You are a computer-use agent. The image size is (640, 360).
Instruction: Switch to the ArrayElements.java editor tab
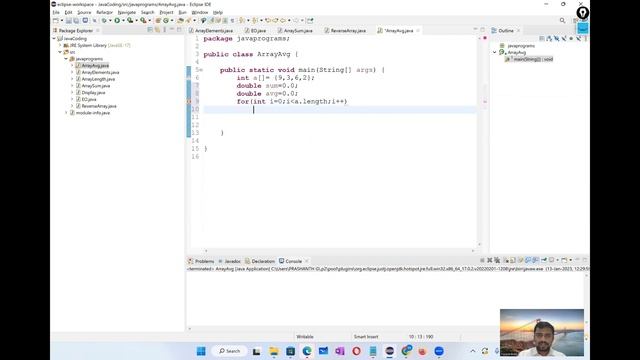(211, 31)
